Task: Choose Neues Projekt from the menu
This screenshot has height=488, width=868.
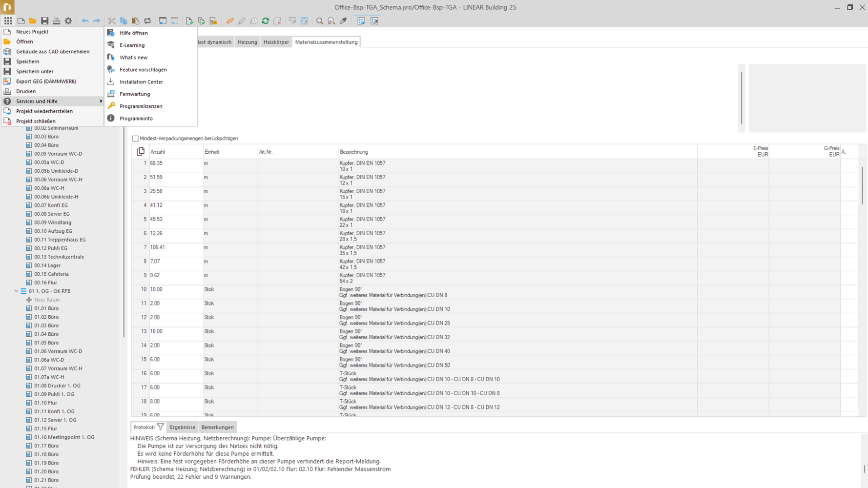Action: click(53, 32)
